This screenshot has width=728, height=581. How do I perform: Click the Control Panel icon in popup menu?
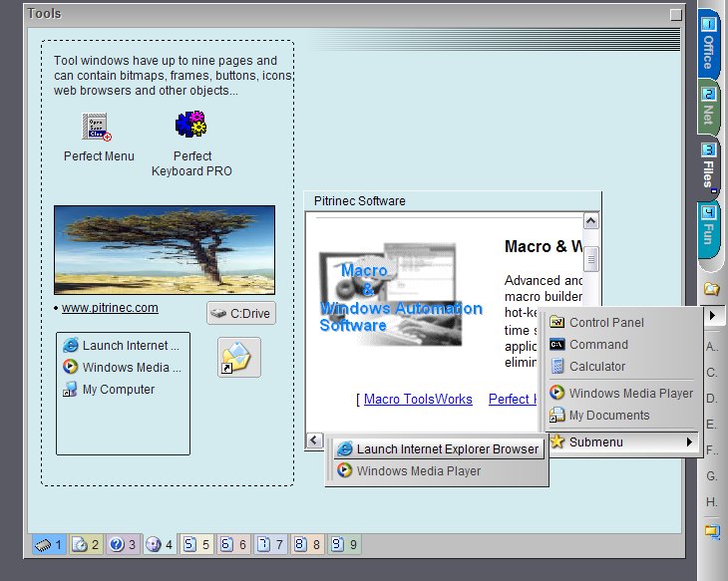[556, 322]
